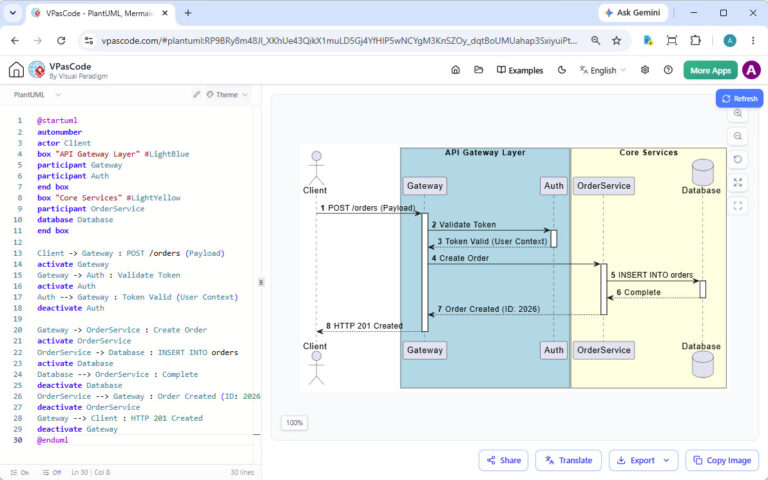The width and height of the screenshot is (768, 480).
Task: Click '#LightBlue' color value on line 4
Action: pyautogui.click(x=167, y=154)
